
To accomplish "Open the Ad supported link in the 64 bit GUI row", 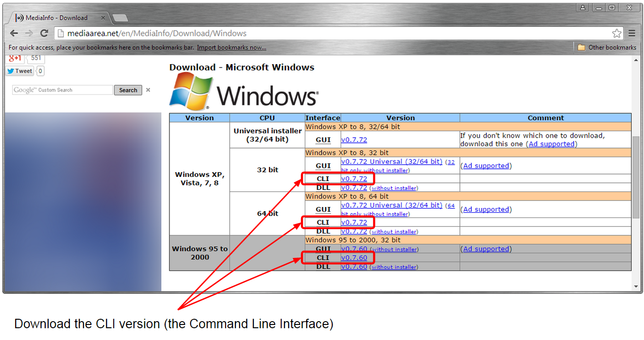I will 486,209.
